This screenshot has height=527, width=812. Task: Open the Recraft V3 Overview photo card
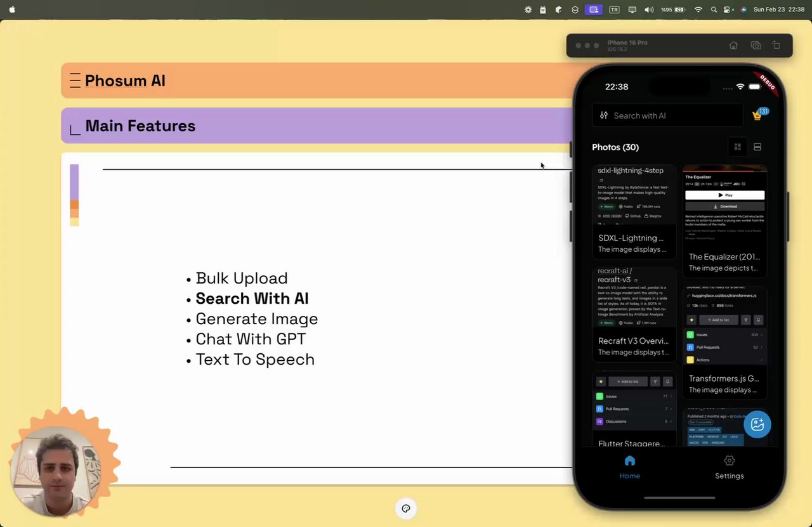click(x=634, y=314)
